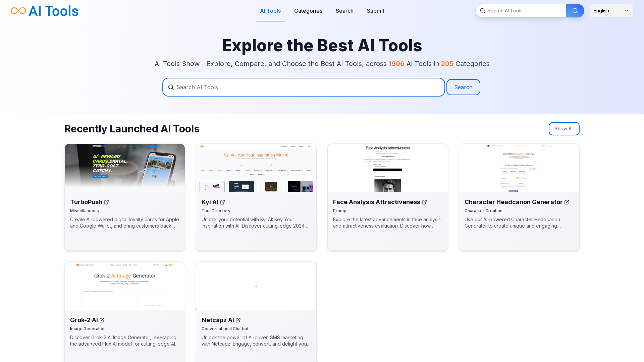The image size is (644, 362).
Task: Click the Netcapz description about SMS marketing
Action: pos(256,341)
